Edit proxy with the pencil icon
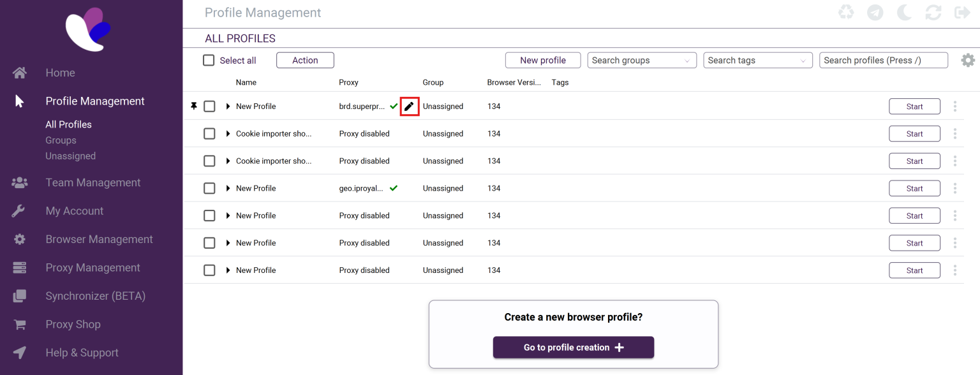Viewport: 980px width, 375px height. point(409,106)
